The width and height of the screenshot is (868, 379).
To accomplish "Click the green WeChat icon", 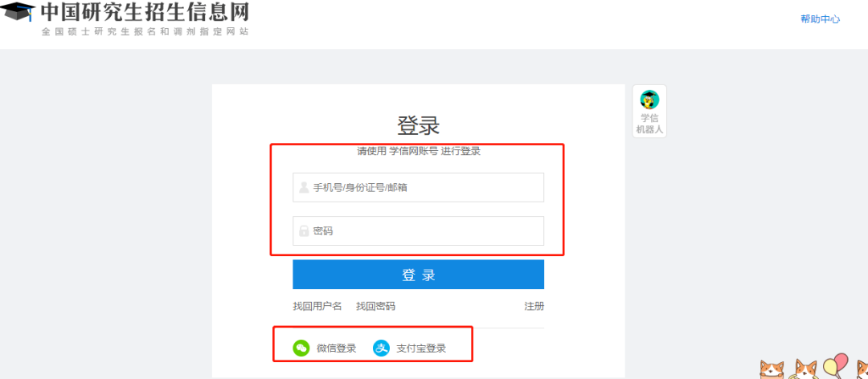I will 301,348.
